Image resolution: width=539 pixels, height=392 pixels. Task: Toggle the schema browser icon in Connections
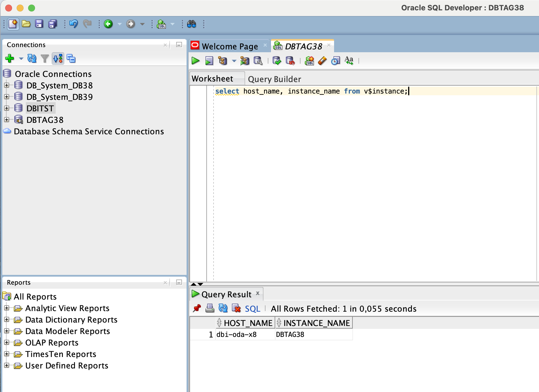pos(58,59)
